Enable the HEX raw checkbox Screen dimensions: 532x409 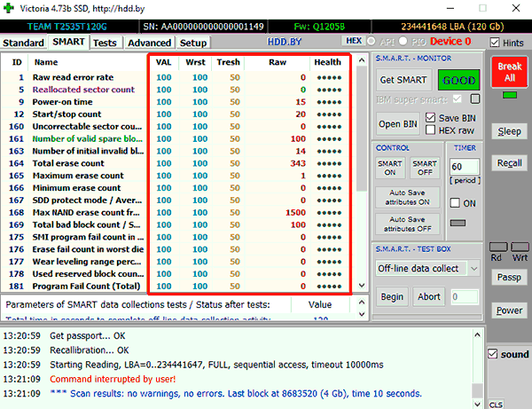(430, 130)
